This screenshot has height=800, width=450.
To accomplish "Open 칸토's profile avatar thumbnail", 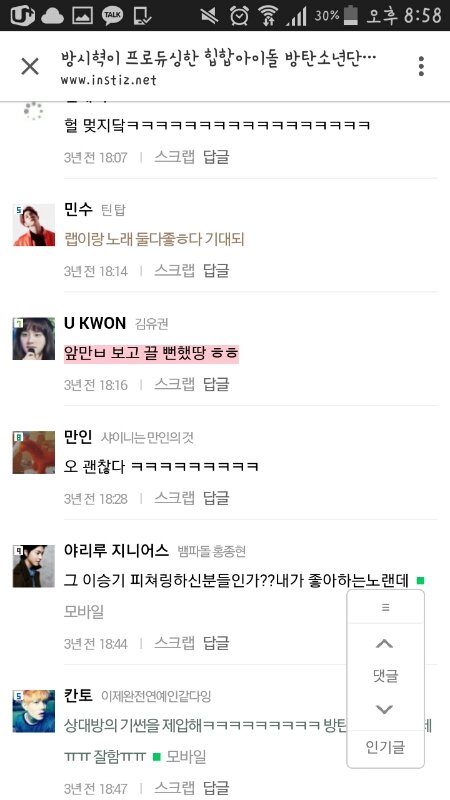I will coord(34,711).
